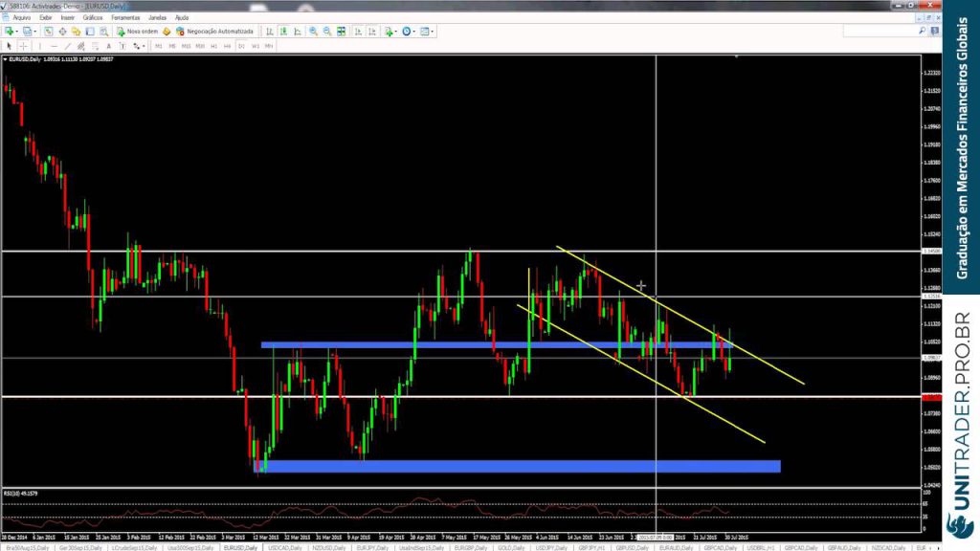980x551 pixels.
Task: Switch to the USDCAD,Daily chart tab
Action: point(284,548)
